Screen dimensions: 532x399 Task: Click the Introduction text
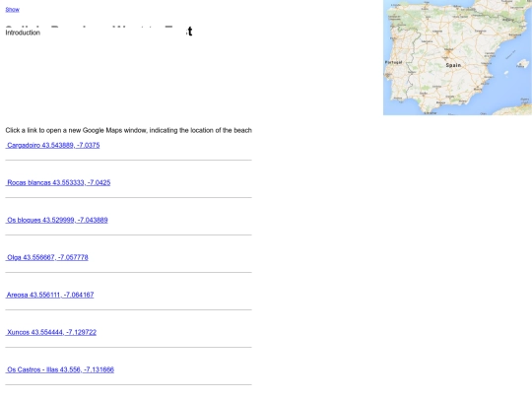coord(23,33)
